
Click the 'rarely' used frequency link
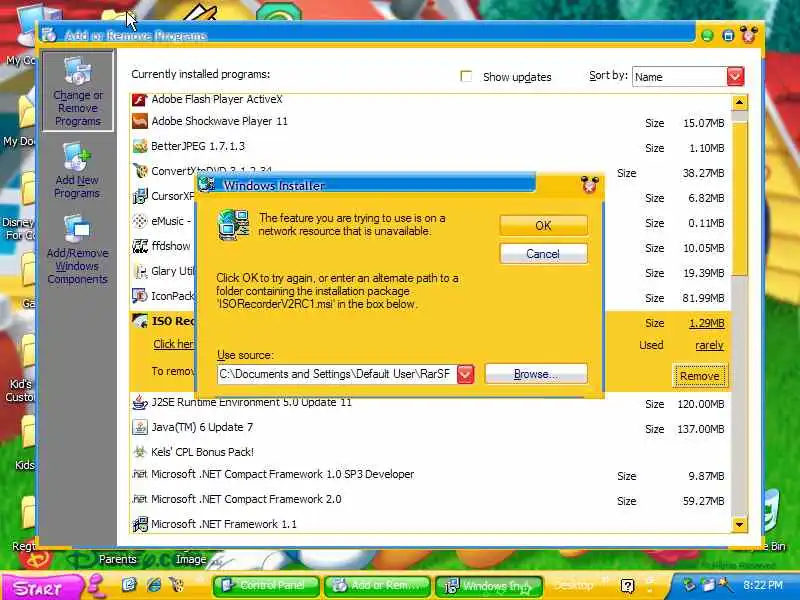coord(709,345)
